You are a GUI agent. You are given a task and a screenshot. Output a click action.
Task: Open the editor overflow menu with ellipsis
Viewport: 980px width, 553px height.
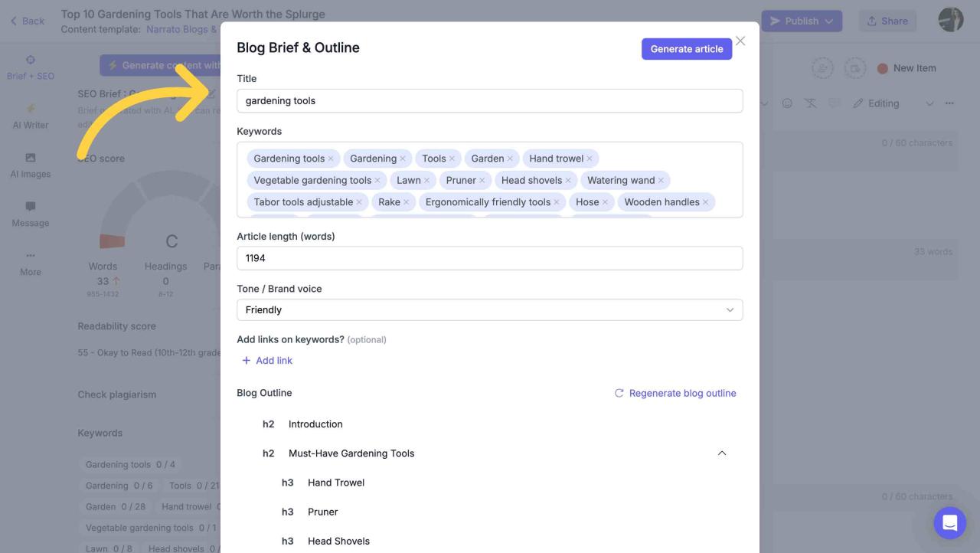948,103
